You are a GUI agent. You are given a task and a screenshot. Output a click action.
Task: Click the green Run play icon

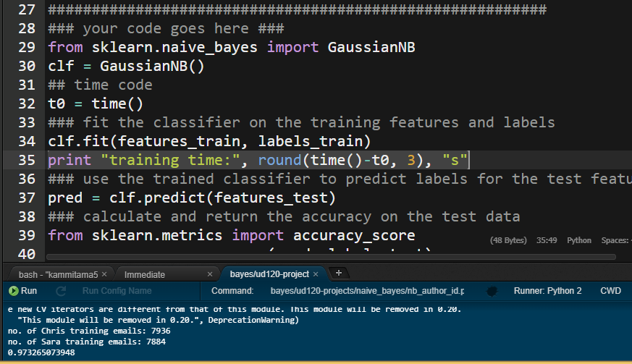pyautogui.click(x=13, y=291)
